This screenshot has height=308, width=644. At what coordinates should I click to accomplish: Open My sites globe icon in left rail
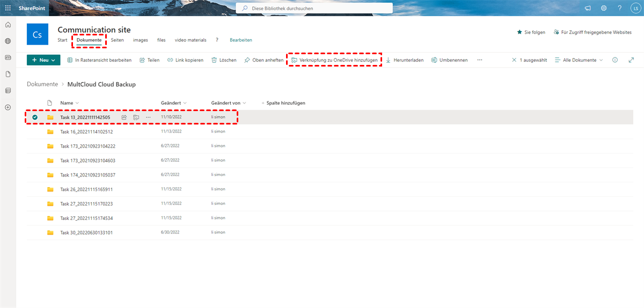(8, 41)
